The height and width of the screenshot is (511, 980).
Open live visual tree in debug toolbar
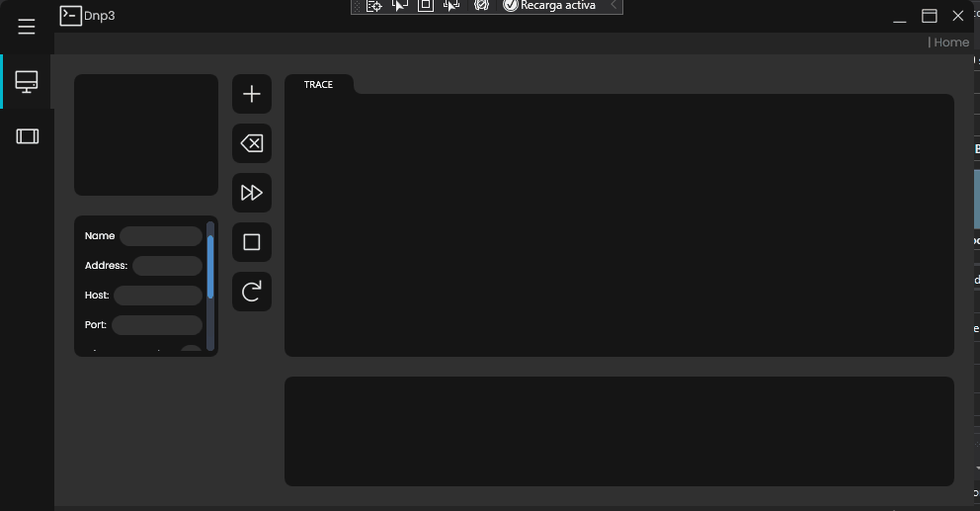point(373,6)
